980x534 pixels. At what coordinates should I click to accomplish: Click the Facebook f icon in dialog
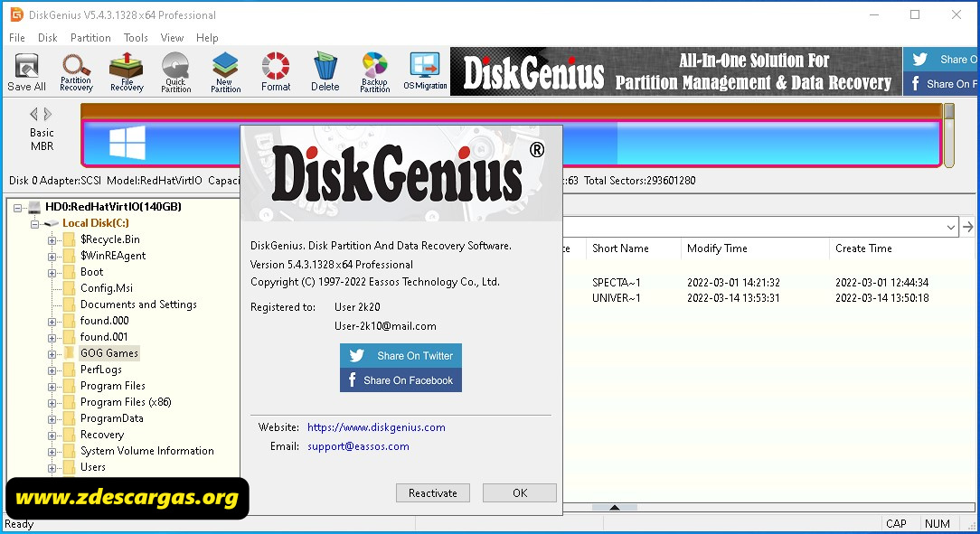tap(352, 379)
